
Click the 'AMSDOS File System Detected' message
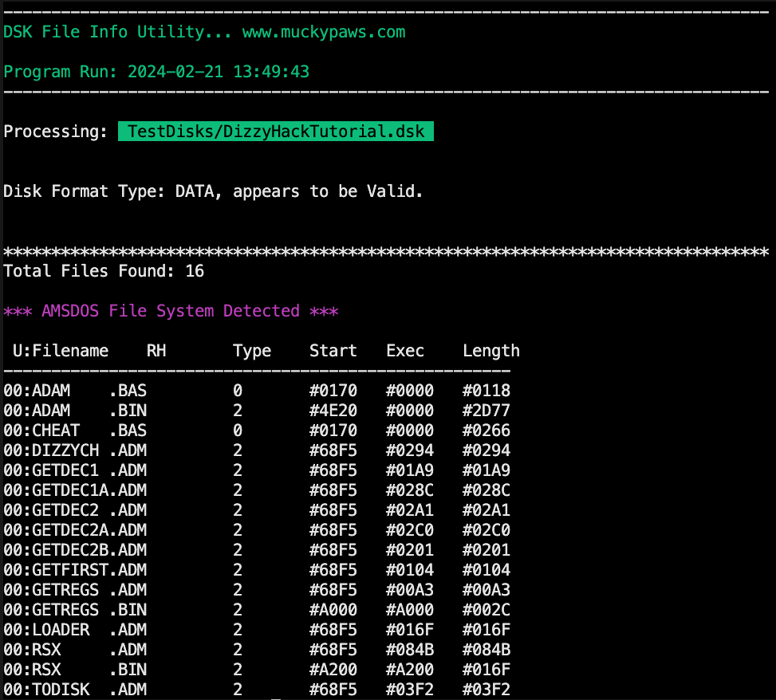tap(171, 311)
